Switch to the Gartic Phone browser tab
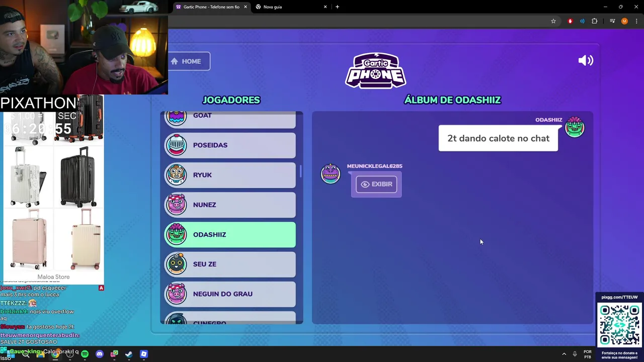The image size is (644, 362). pyautogui.click(x=212, y=7)
